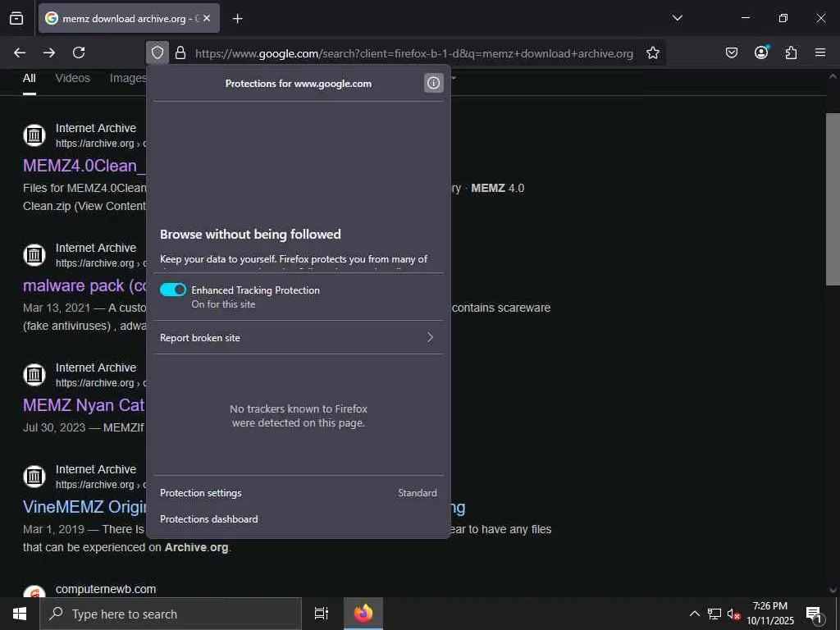
Task: Click the page vertical scrollbar thumb
Action: coord(833,199)
